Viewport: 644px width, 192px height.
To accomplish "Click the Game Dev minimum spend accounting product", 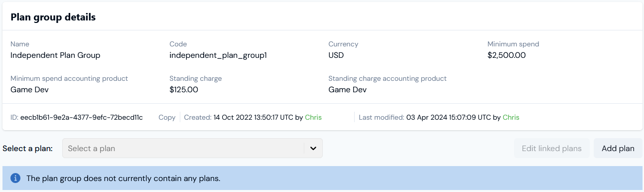I will pyautogui.click(x=29, y=90).
